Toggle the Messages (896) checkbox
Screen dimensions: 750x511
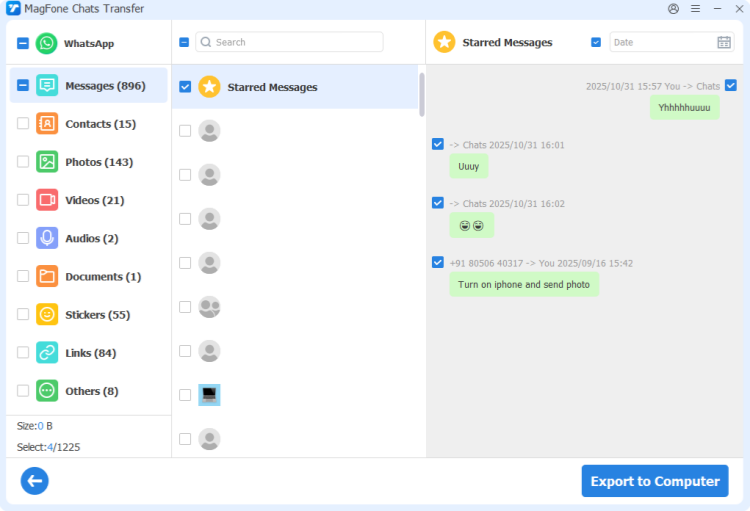[x=23, y=86]
